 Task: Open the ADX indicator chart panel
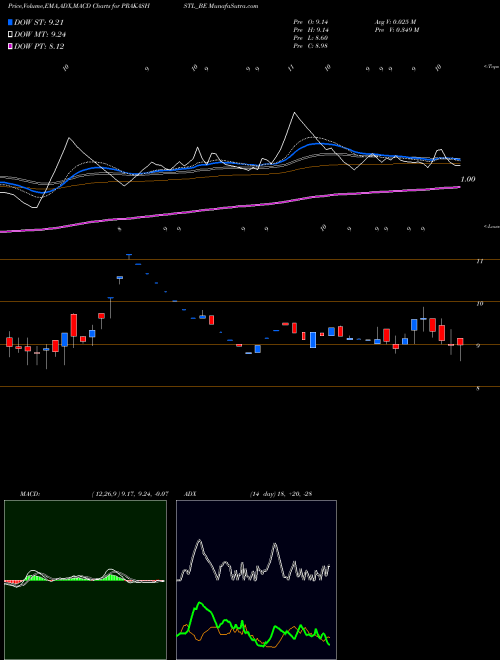pos(256,580)
